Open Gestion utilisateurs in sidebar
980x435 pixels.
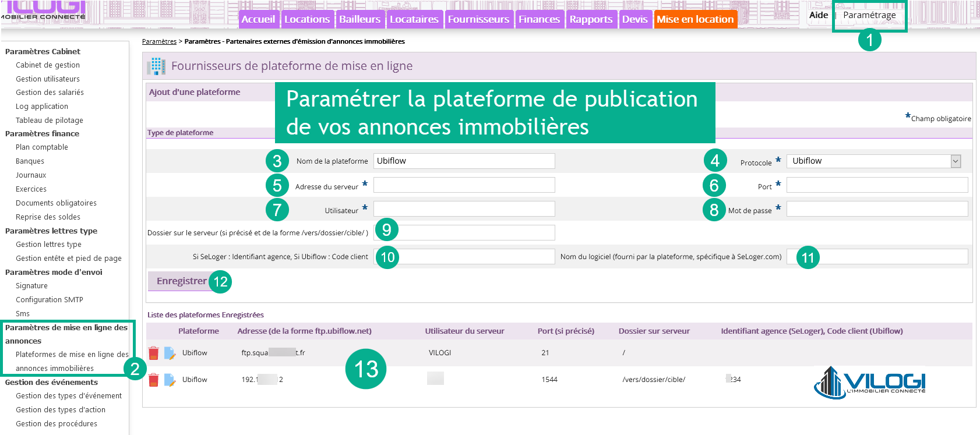[x=48, y=79]
